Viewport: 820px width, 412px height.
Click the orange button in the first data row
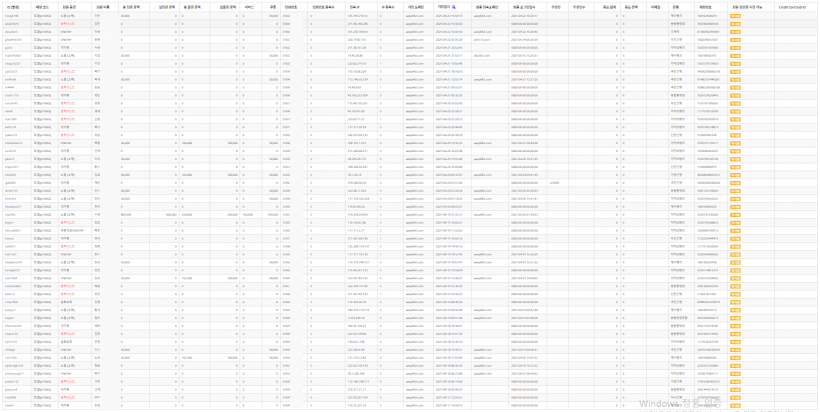coord(735,16)
